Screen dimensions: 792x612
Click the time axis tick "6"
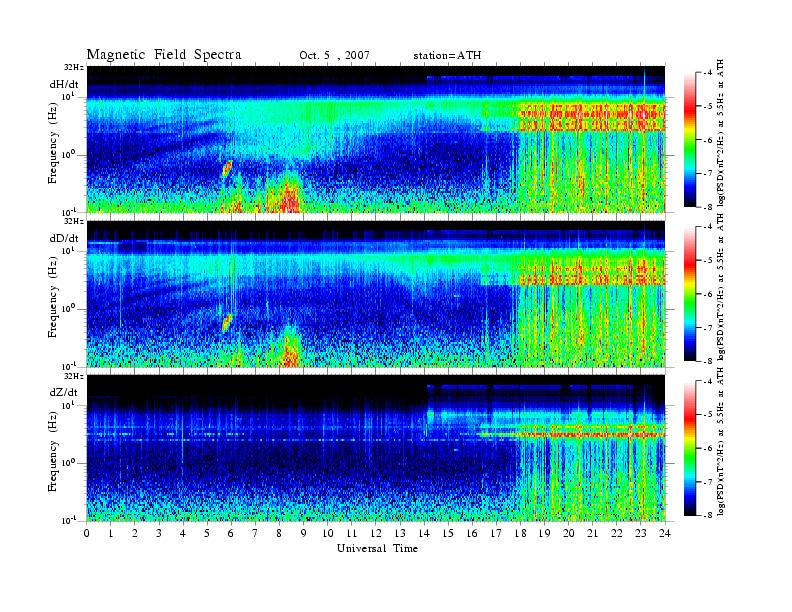coord(231,533)
